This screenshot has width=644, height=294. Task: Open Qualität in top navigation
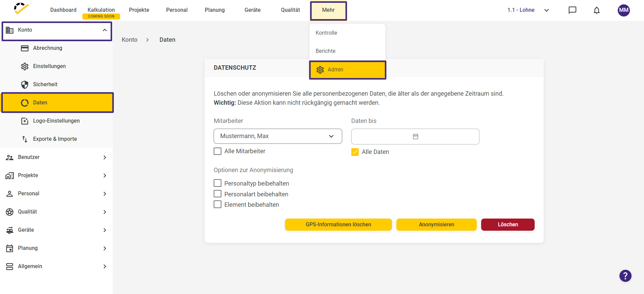point(290,10)
